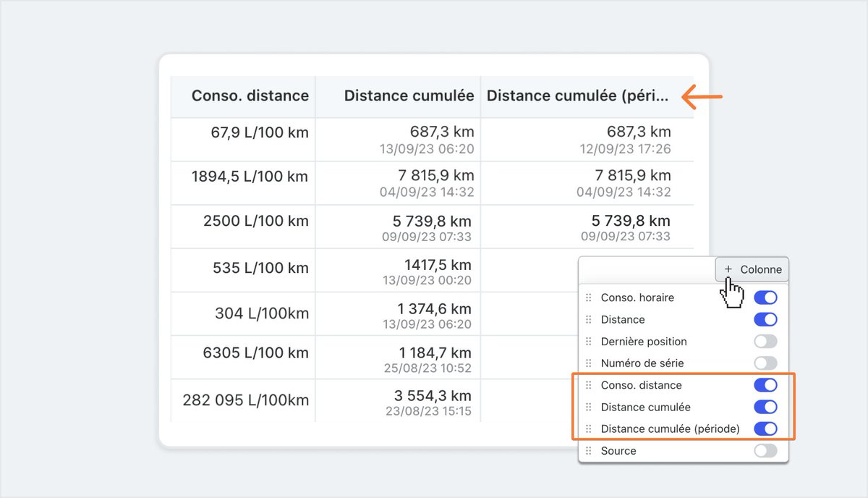Image resolution: width=868 pixels, height=498 pixels.
Task: Select the 1 184,7 km distance value
Action: click(x=435, y=353)
